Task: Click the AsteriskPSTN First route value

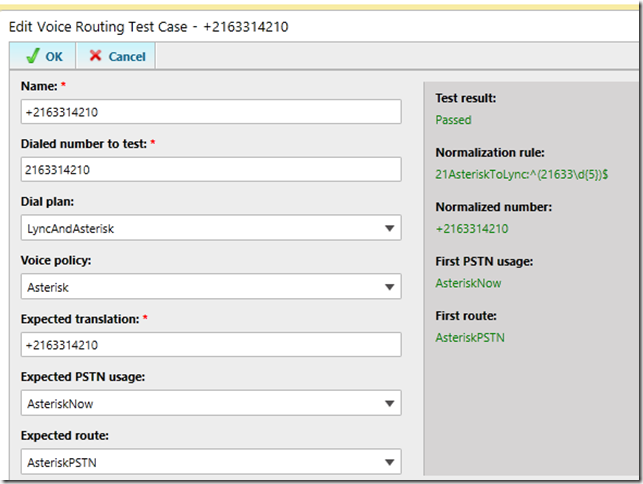Action: (x=469, y=338)
